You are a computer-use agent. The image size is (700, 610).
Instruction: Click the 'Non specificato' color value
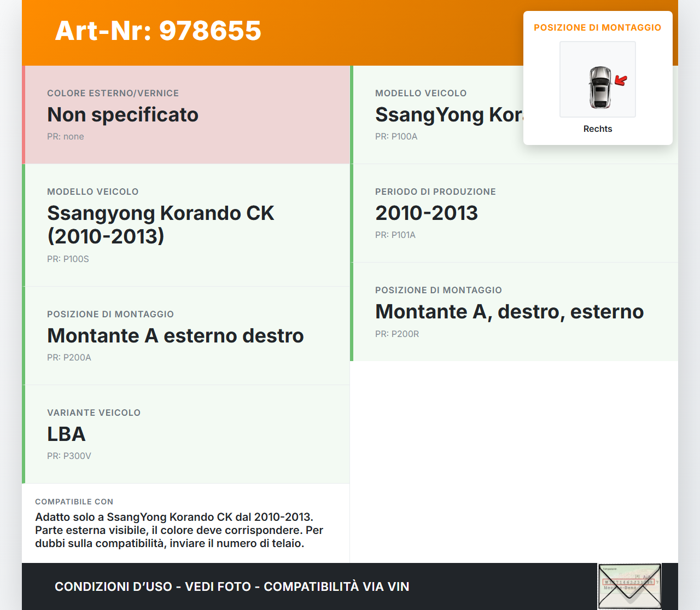tap(122, 115)
